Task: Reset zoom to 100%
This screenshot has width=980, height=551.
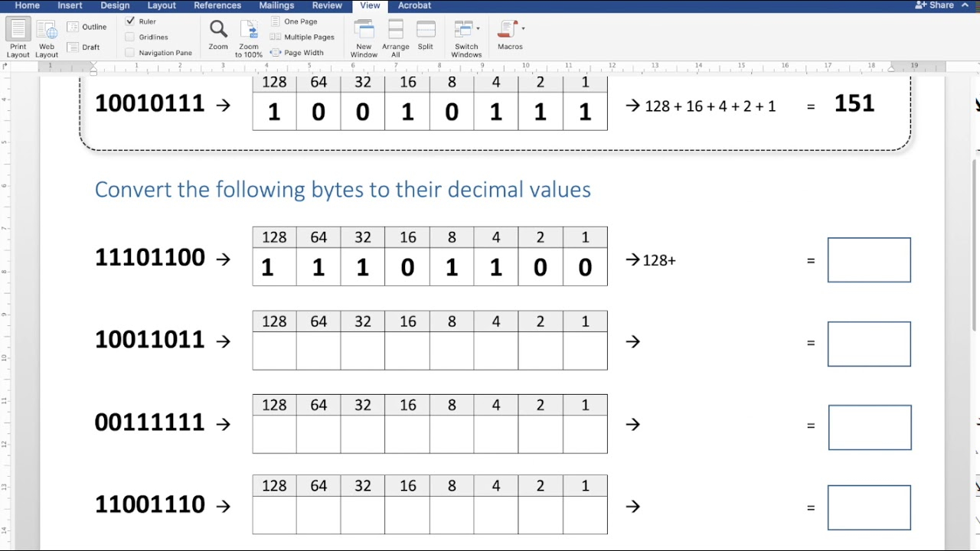Action: coord(248,36)
